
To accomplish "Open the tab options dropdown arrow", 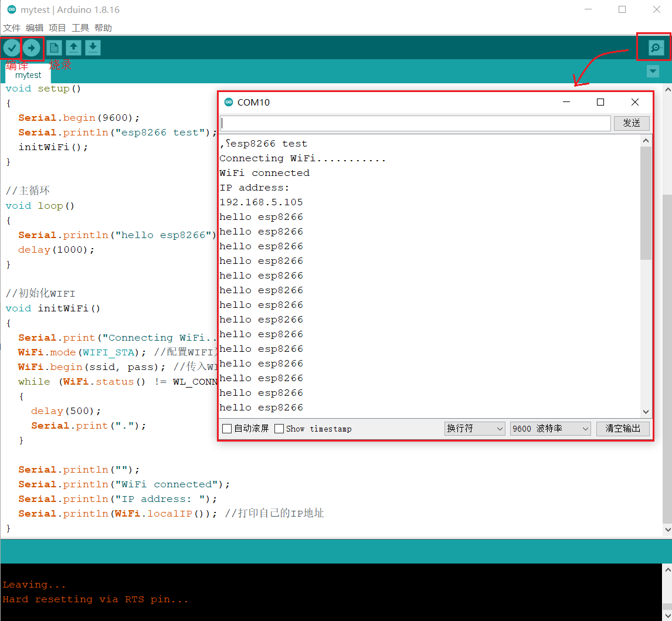I will (x=653, y=71).
